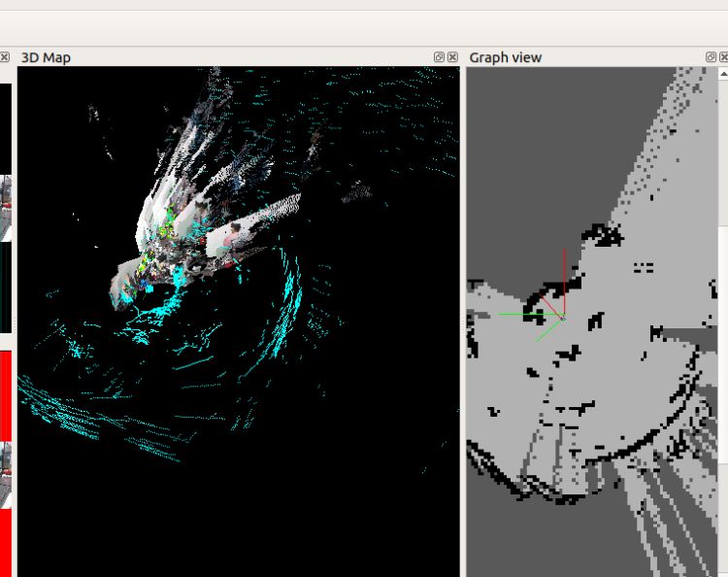Click the 3D Map panel title
This screenshot has height=577, width=728.
(46, 57)
